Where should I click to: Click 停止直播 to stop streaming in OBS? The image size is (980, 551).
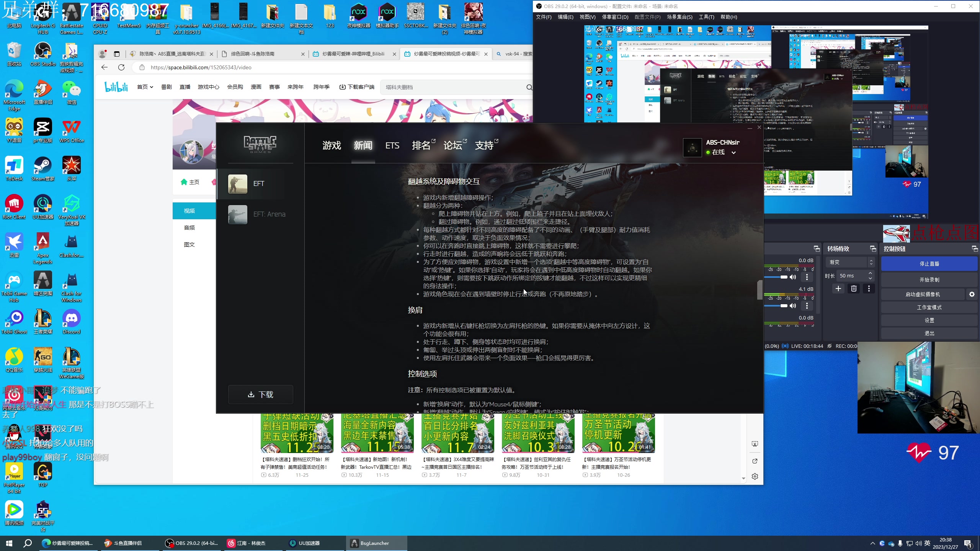929,264
